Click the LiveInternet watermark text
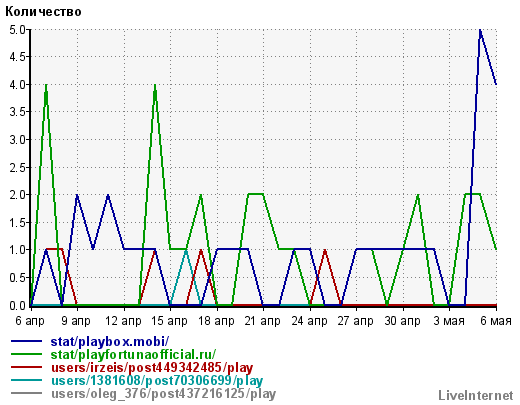The height and width of the screenshot is (405, 520). pos(476,395)
